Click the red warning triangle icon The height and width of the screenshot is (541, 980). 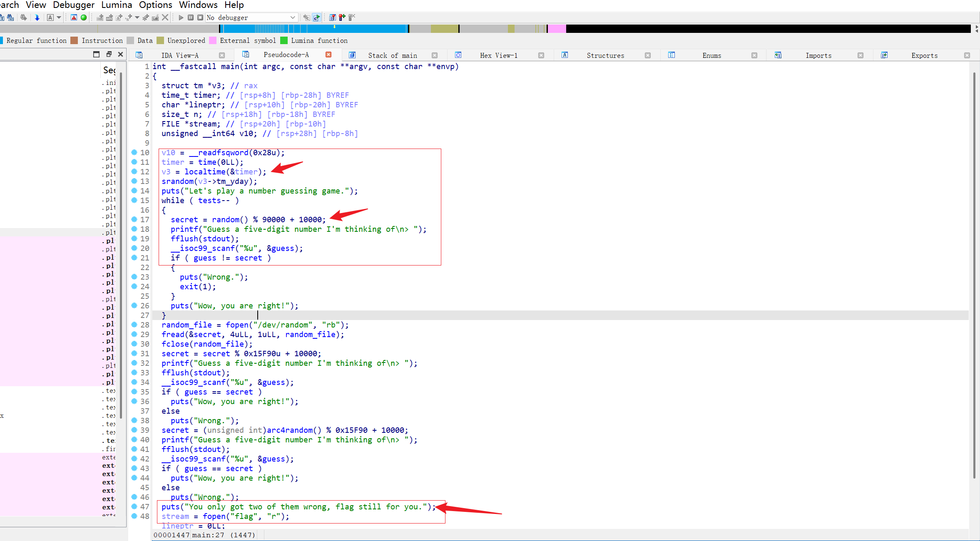(x=74, y=17)
